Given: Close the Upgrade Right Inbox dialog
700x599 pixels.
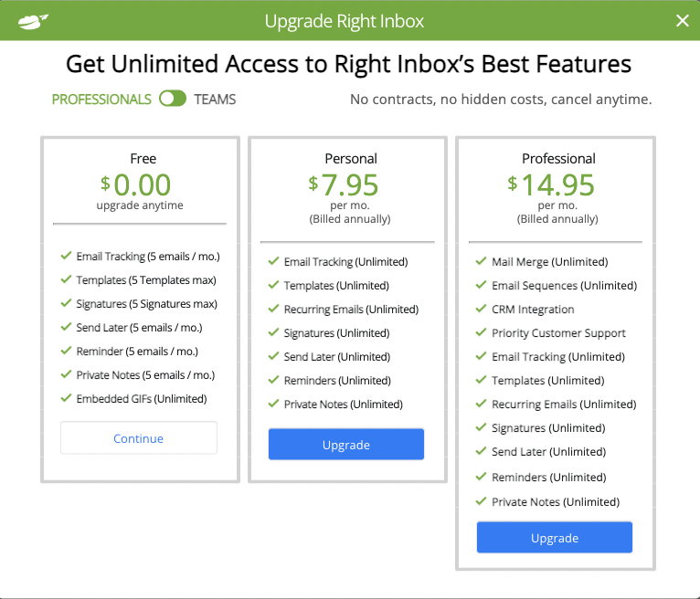Looking at the screenshot, I should point(682,21).
